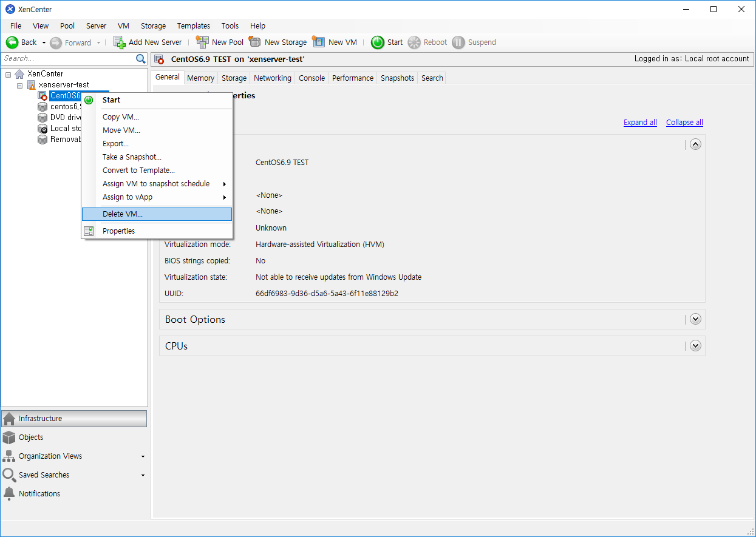Click the Reboot toolbar icon
Viewport: 756px width, 537px height.
pos(414,42)
